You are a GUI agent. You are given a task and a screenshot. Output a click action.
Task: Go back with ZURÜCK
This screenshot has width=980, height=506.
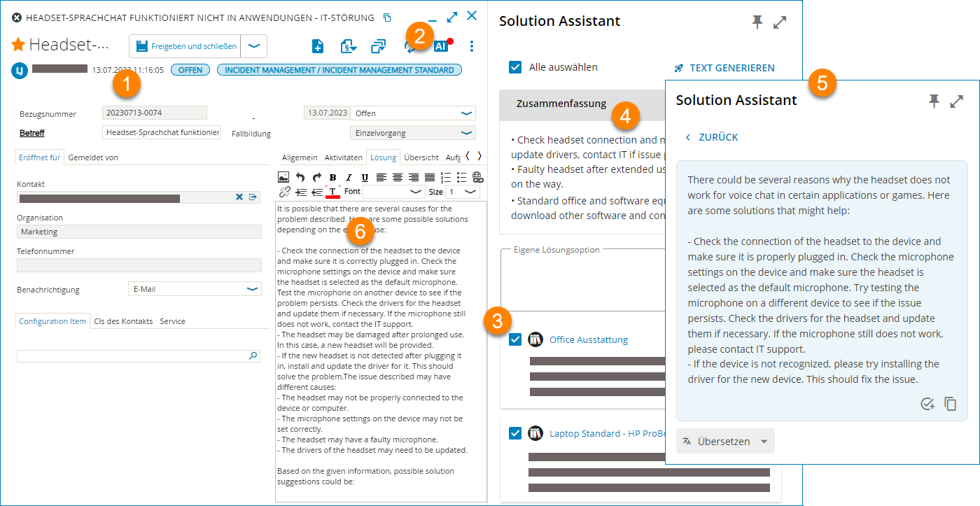pyautogui.click(x=710, y=137)
